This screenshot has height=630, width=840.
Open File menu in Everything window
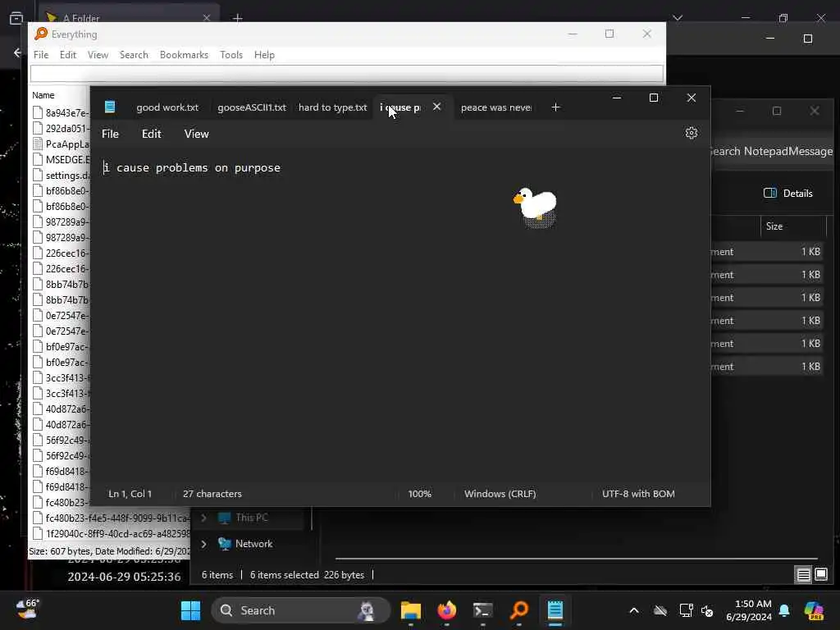[x=41, y=55]
